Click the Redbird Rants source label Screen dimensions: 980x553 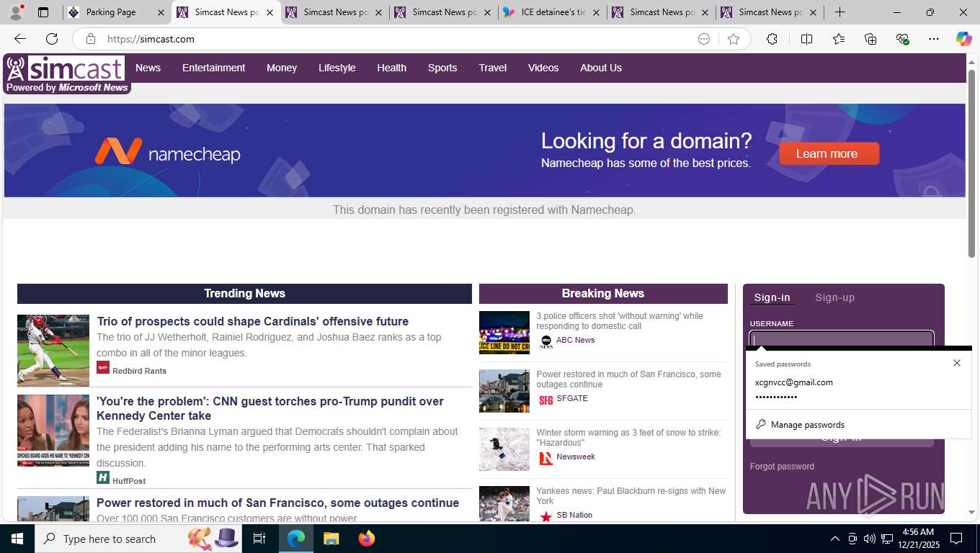(x=139, y=371)
